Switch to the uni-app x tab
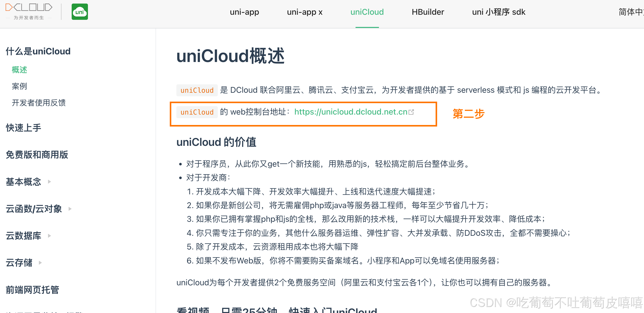The height and width of the screenshot is (313, 644). tap(304, 12)
